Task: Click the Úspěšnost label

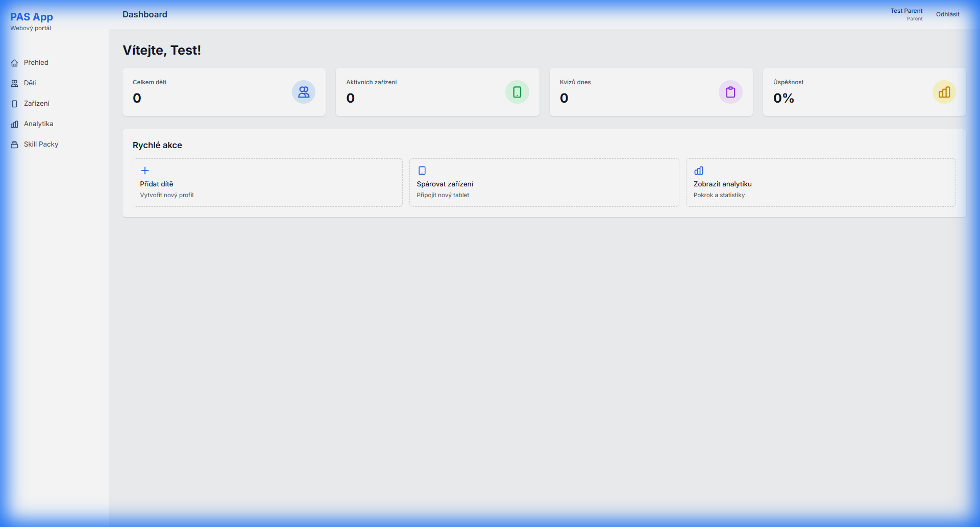Action: pos(788,82)
